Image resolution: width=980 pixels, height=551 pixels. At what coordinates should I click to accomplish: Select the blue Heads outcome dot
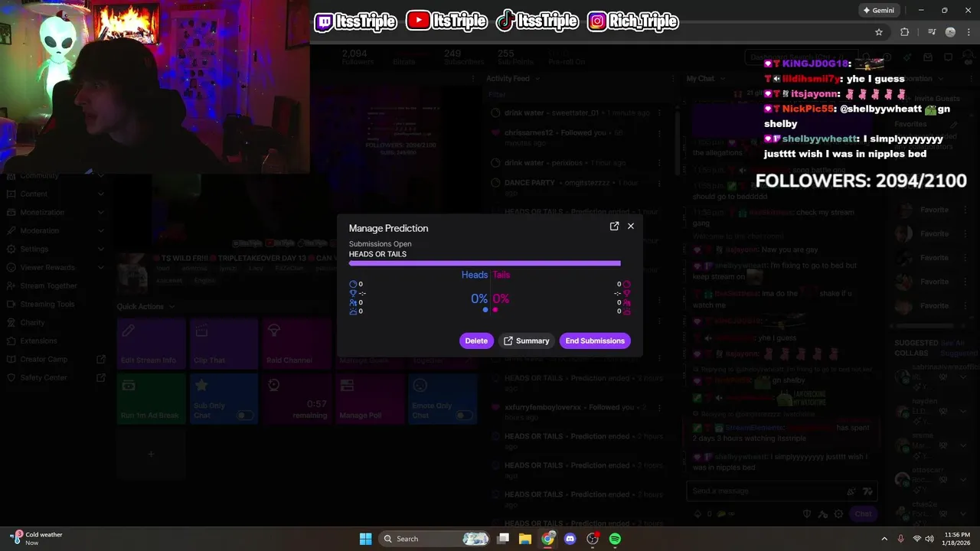tap(485, 310)
